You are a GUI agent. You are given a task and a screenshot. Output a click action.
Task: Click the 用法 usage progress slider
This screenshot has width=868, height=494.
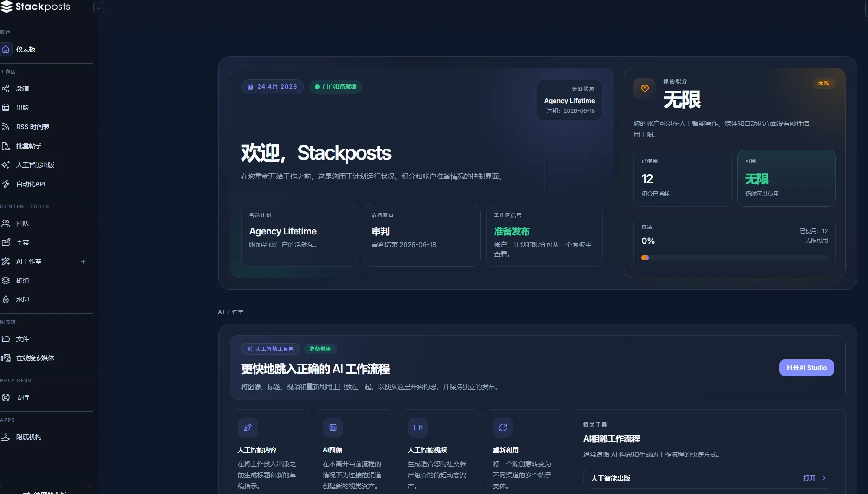point(645,257)
